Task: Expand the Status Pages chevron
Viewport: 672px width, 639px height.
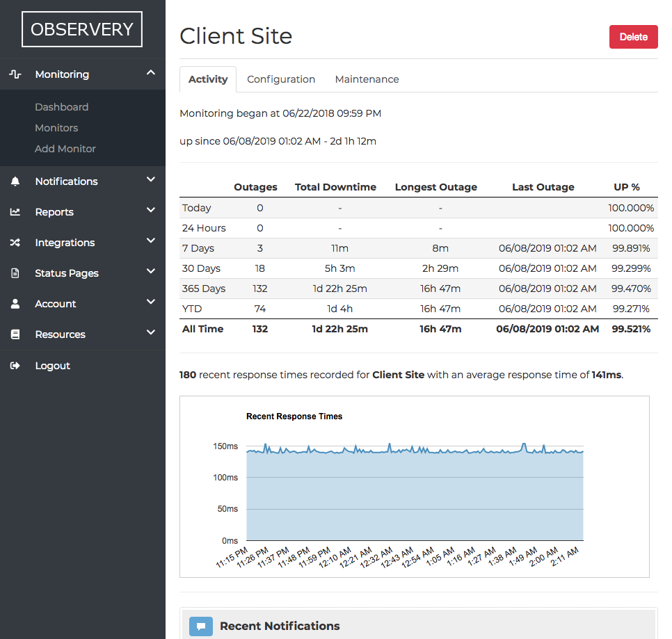Action: pyautogui.click(x=151, y=271)
